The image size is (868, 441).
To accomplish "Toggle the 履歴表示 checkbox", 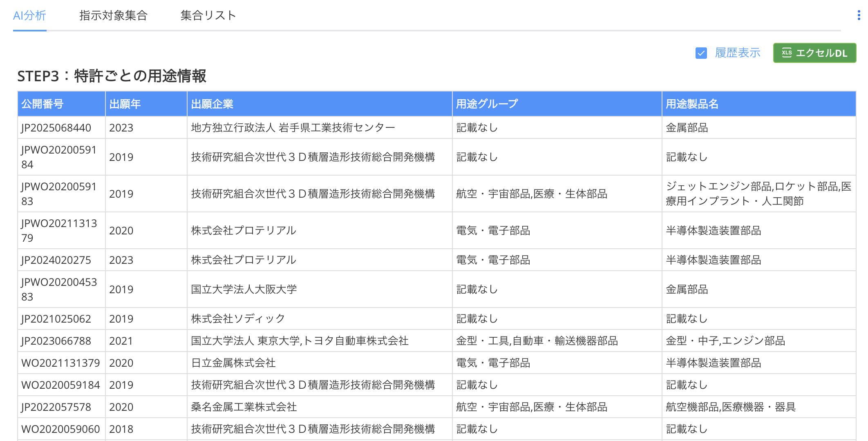I will 701,53.
